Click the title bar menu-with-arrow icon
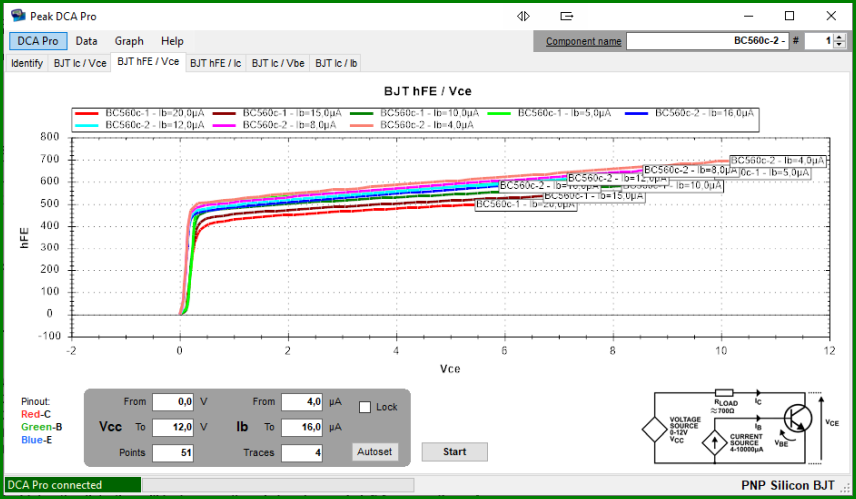 pyautogui.click(x=567, y=16)
